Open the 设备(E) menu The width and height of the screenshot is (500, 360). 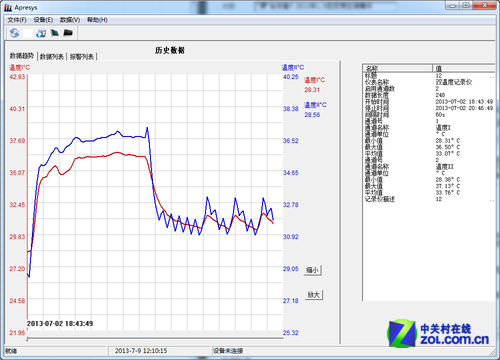(43, 20)
